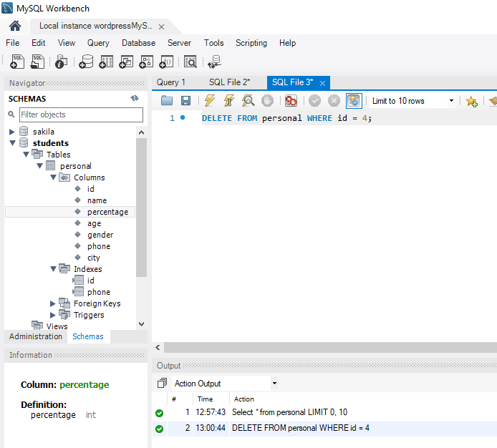Viewport: 497px width, 448px height.
Task: Create a new function icon
Action: [x=166, y=62]
